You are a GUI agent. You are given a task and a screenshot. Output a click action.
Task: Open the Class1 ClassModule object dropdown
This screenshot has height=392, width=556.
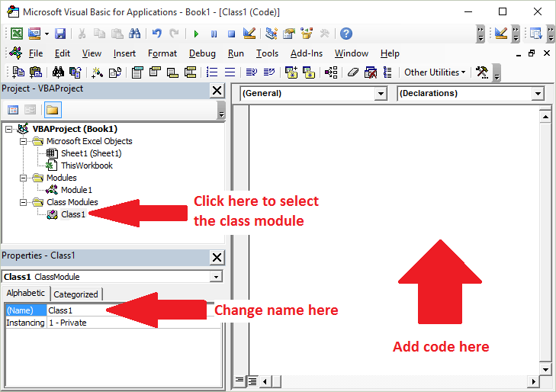(216, 277)
